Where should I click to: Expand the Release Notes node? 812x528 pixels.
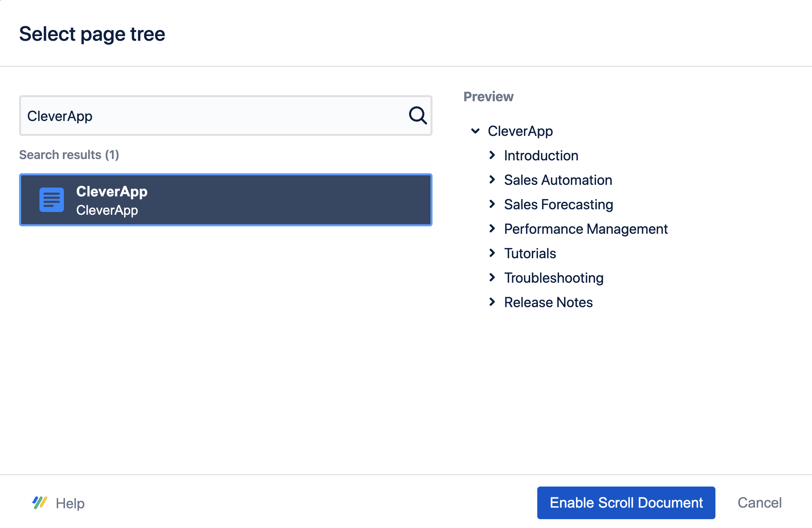492,302
